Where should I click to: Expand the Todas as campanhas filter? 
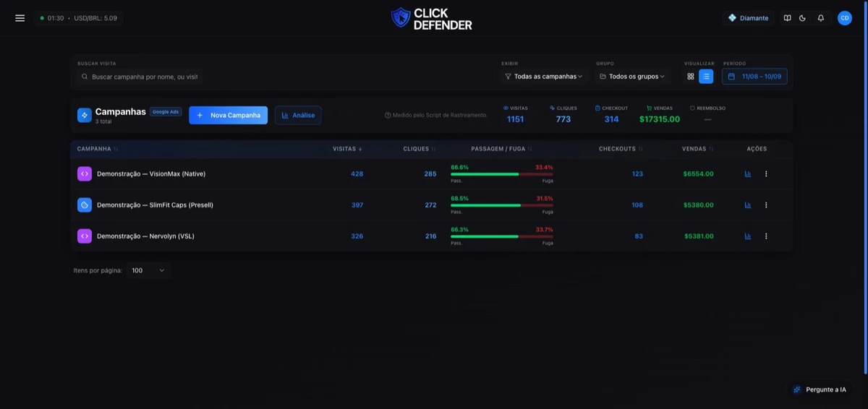(544, 77)
